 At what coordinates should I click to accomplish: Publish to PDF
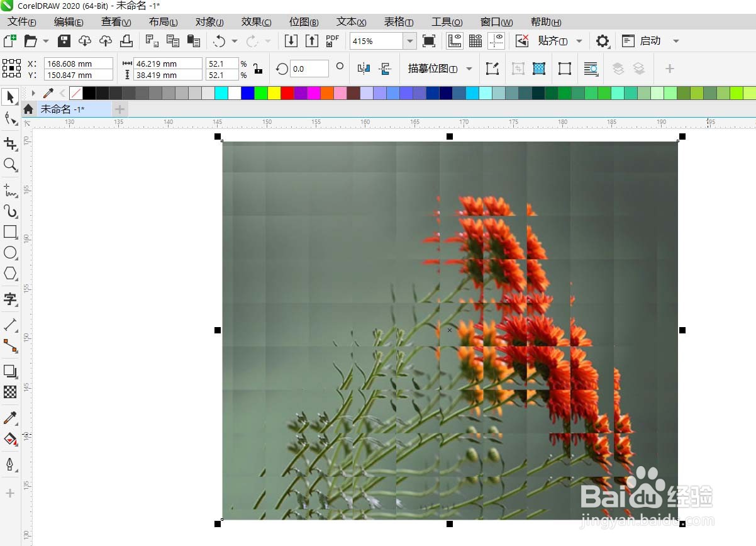[x=332, y=41]
